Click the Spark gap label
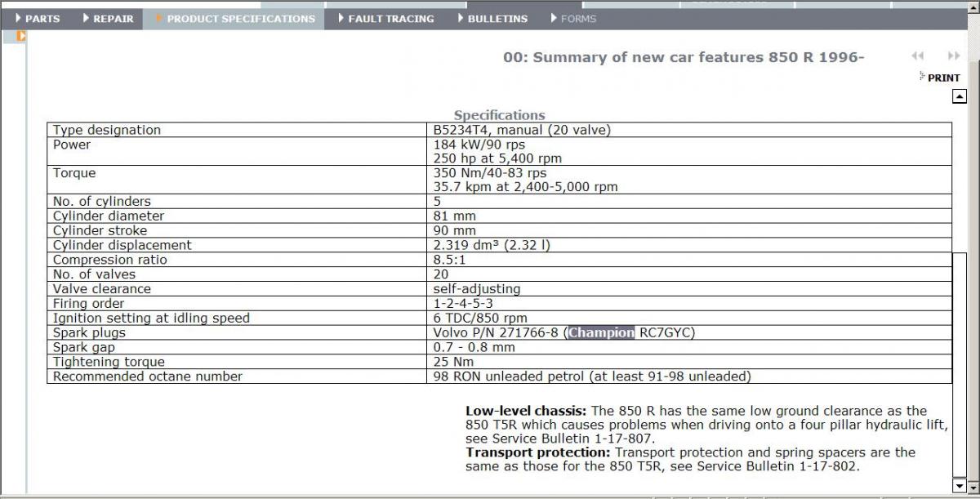 click(84, 347)
